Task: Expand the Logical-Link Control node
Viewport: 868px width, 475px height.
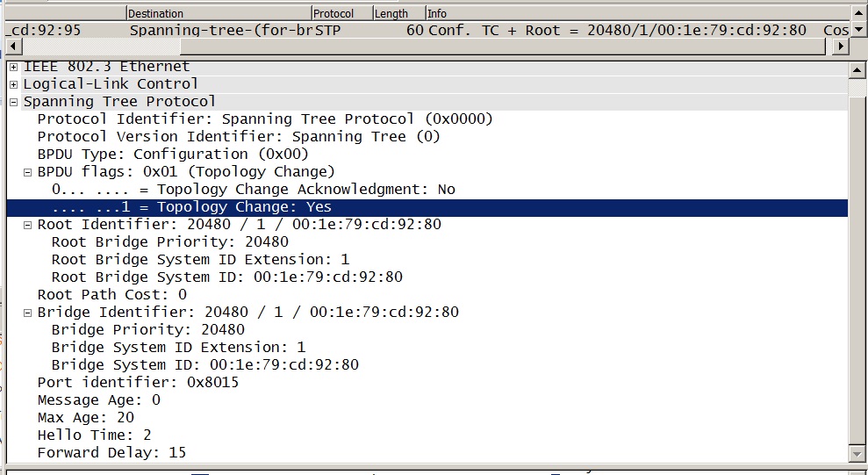Action: pos(13,84)
